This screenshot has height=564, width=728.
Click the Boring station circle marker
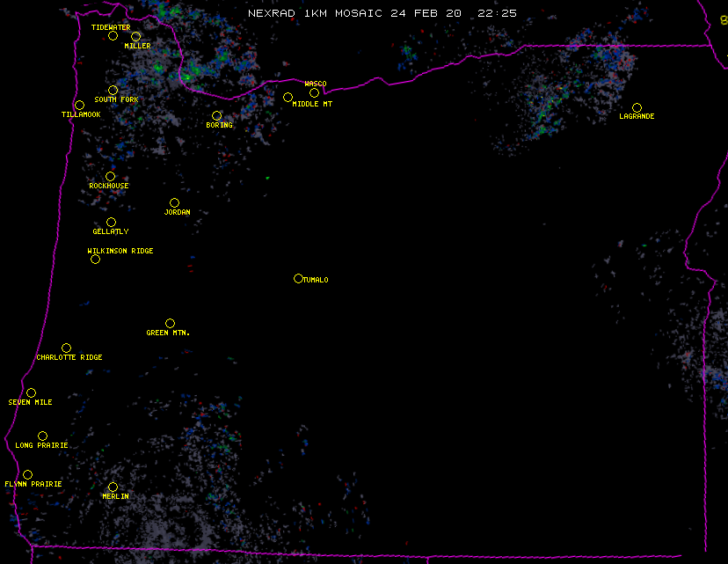217,116
